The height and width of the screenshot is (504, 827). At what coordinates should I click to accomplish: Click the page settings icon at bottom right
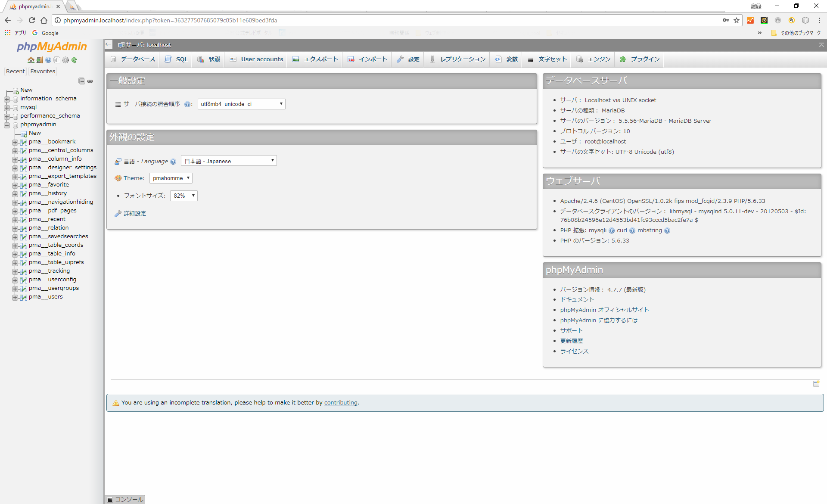816,383
